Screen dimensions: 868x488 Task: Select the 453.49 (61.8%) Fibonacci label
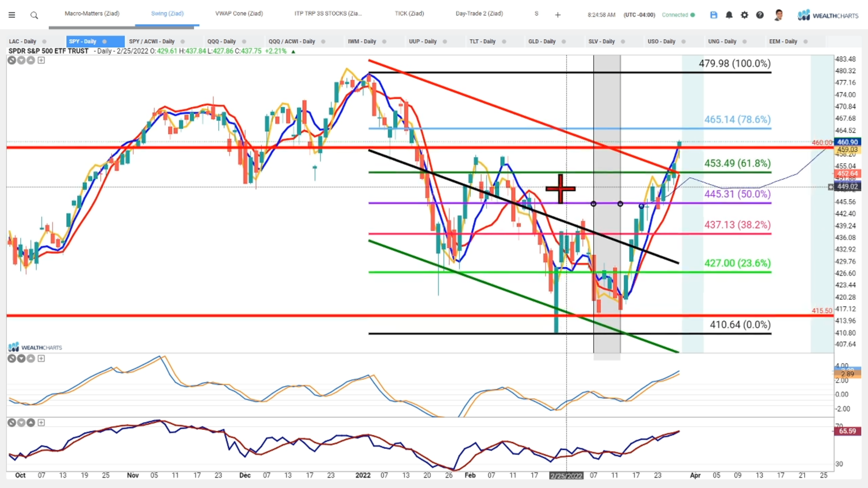point(737,163)
